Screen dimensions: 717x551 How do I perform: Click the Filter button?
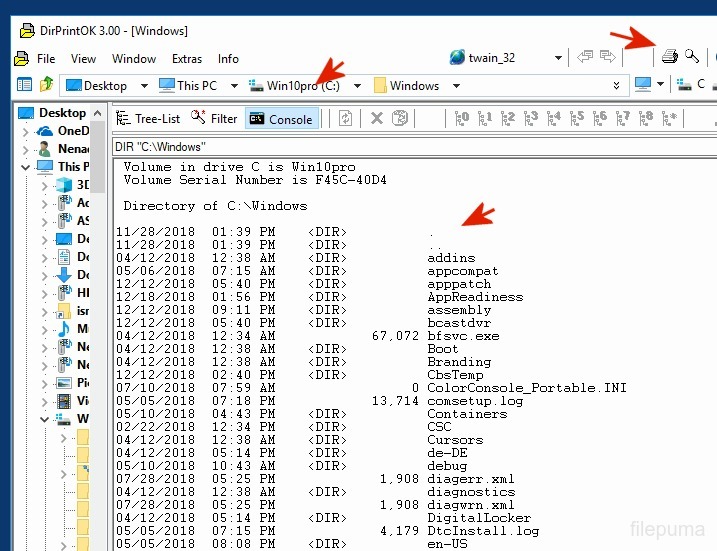coord(214,118)
